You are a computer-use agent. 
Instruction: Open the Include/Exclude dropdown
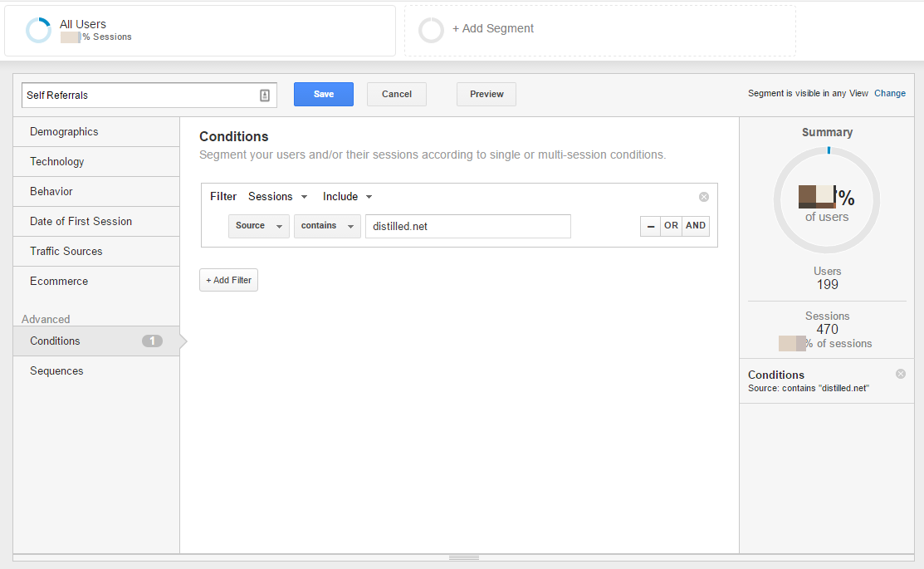coord(347,197)
